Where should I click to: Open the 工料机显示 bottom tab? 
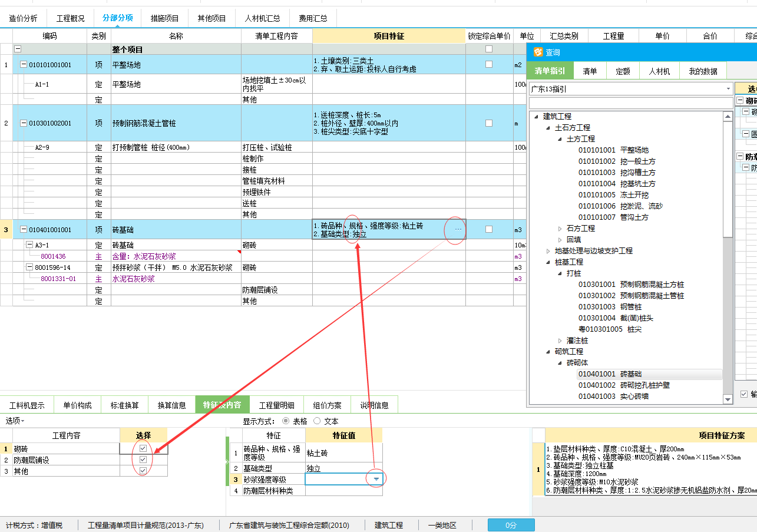click(x=27, y=405)
